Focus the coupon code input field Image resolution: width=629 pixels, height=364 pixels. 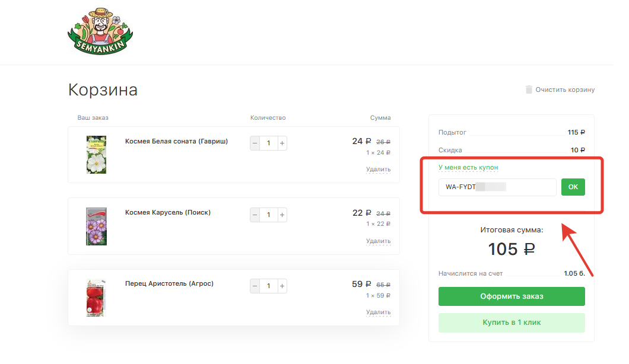click(x=497, y=187)
